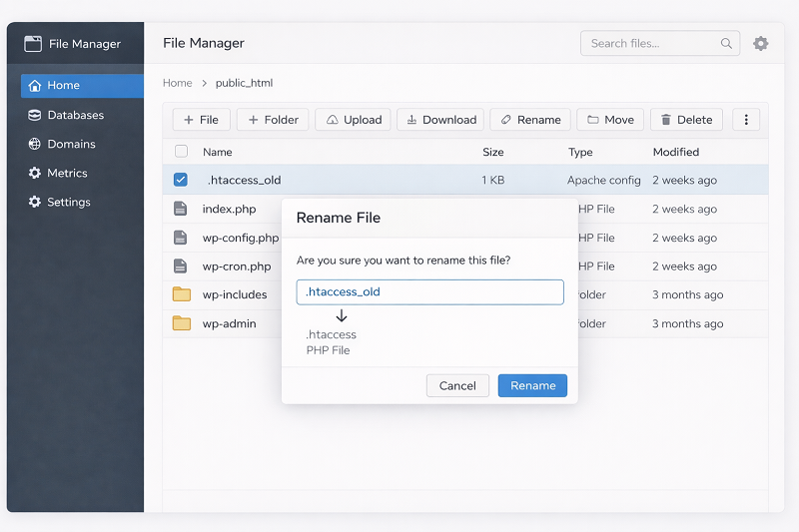Click the Home house icon
Viewport: 799px width, 532px height.
[35, 86]
